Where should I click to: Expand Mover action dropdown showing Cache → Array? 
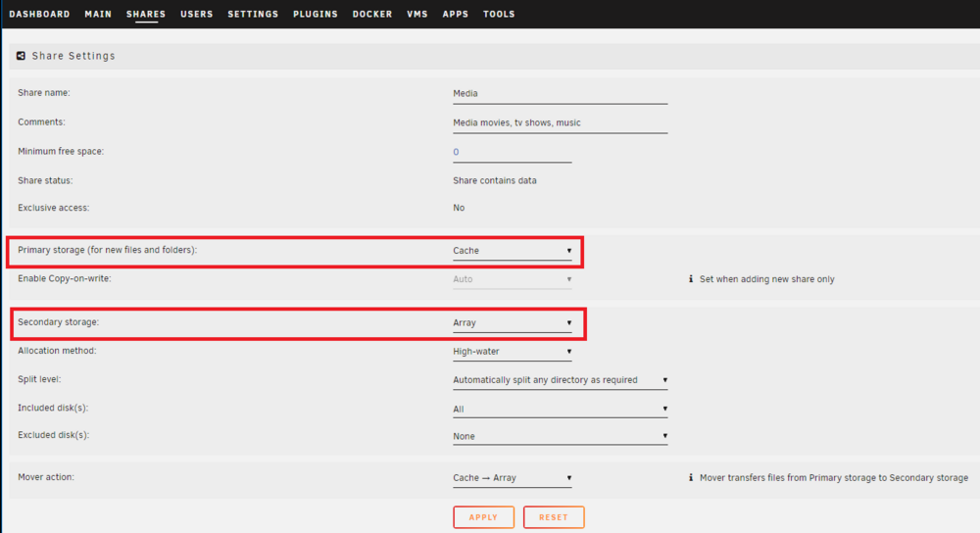513,478
